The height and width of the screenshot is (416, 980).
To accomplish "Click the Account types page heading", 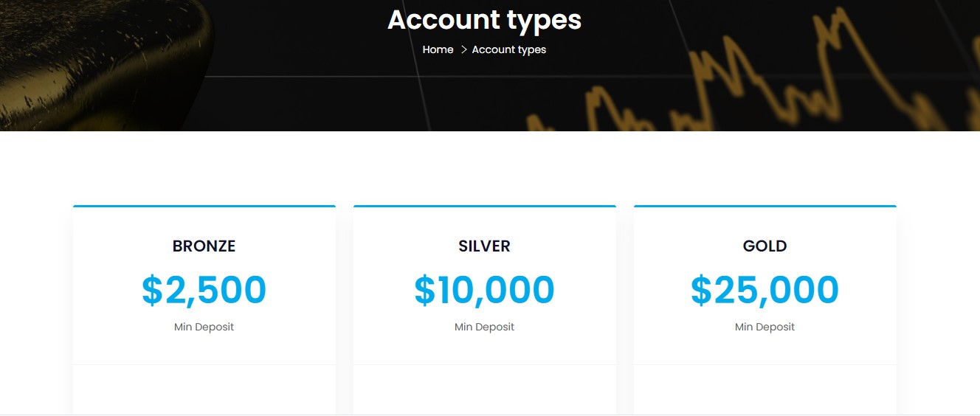I will (484, 20).
